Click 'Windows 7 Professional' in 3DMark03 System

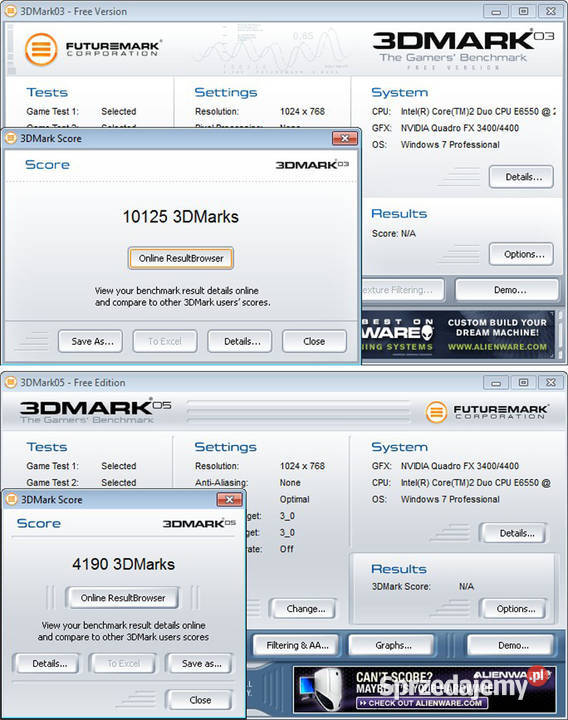point(450,145)
